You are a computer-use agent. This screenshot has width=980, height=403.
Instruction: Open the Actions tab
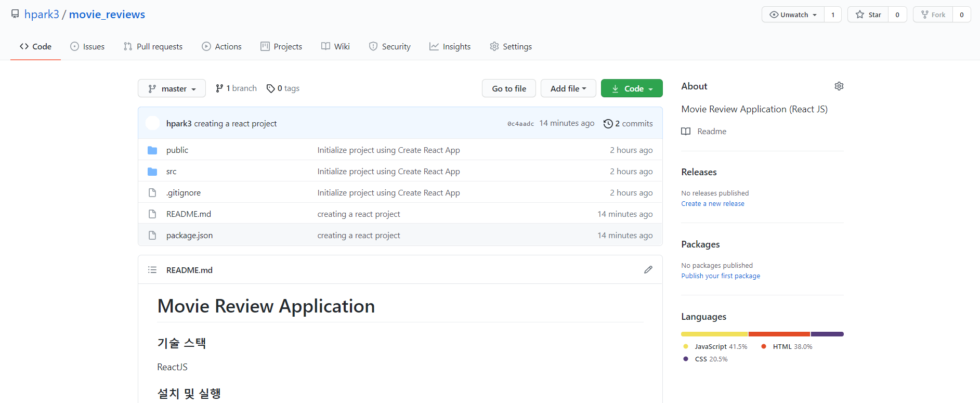tap(221, 46)
